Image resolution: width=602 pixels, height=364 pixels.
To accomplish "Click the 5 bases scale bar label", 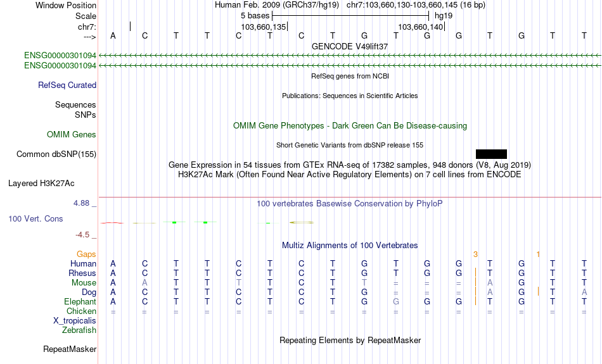I will (255, 16).
